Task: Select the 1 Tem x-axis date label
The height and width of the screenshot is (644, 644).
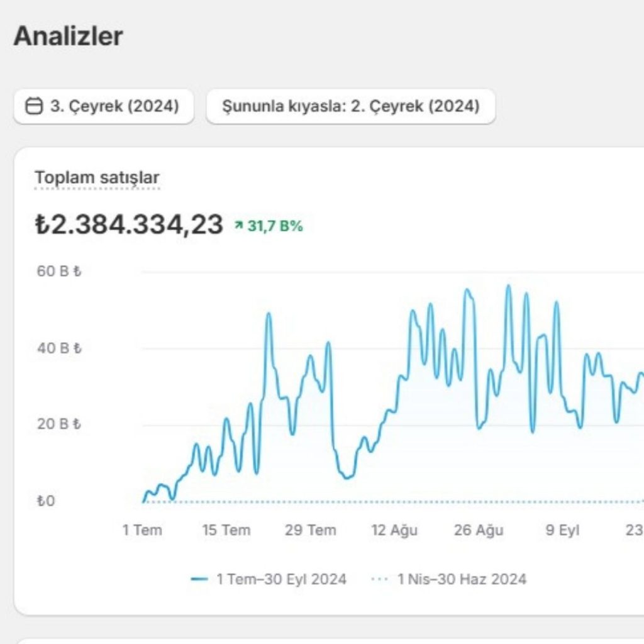Action: pos(142,530)
